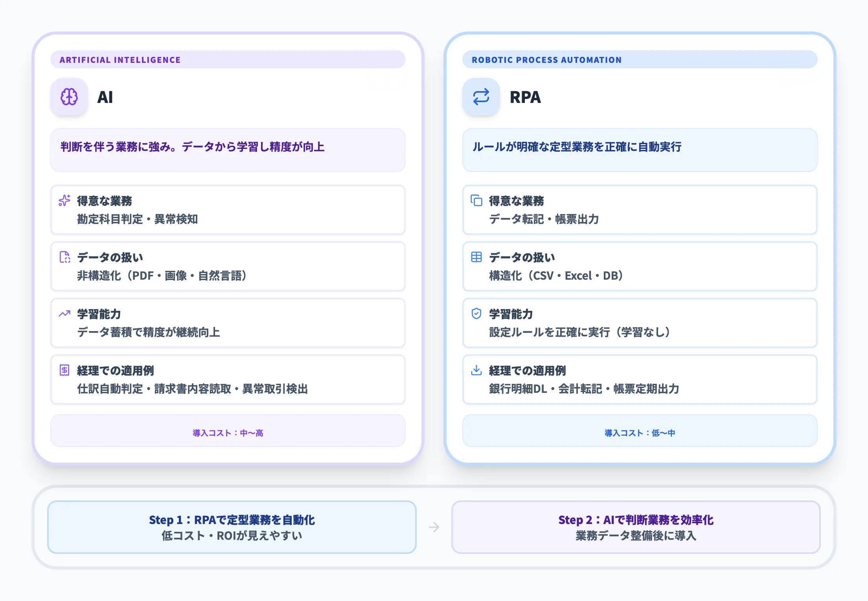Open the Step 1 RPA automation card

coord(232,527)
